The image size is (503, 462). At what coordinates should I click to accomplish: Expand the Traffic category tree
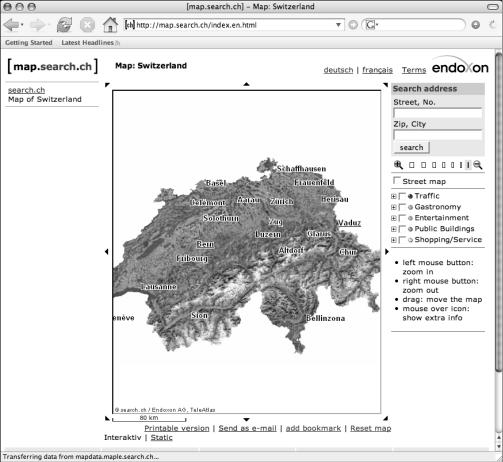394,196
